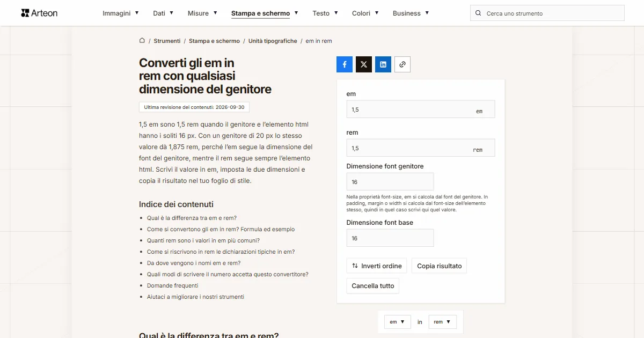Jump to 'Quanti rem sono i valori in em più comuni?'

click(x=203, y=240)
